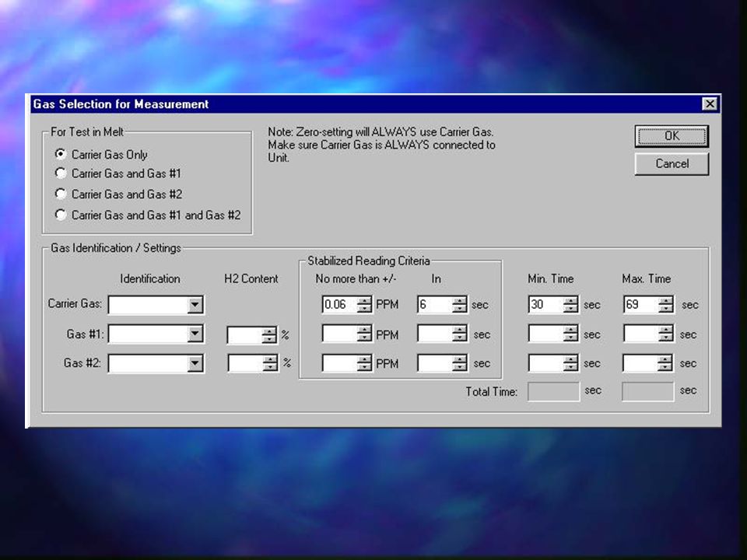
Task: Adjust Gas #2 In seconds spinner arrows
Action: (x=460, y=363)
